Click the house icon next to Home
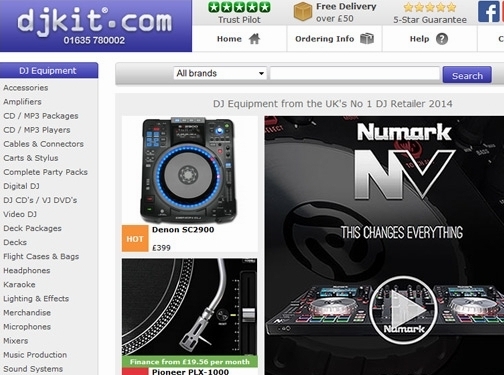This screenshot has height=375, width=504. pyautogui.click(x=254, y=39)
